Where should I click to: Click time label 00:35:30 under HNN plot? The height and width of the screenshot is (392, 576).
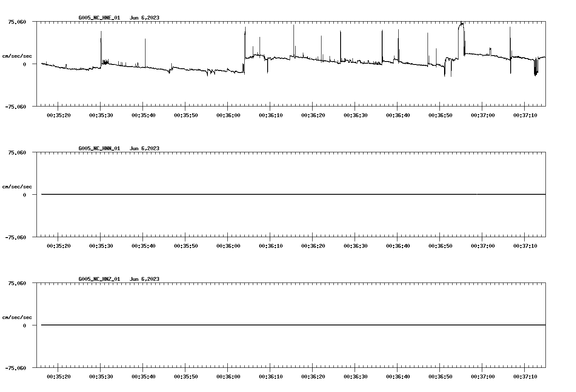tap(101, 246)
